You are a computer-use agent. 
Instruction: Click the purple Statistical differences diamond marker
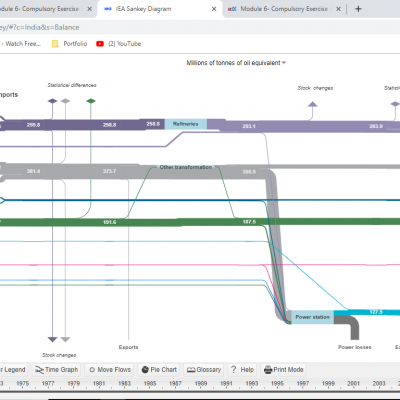(x=52, y=101)
